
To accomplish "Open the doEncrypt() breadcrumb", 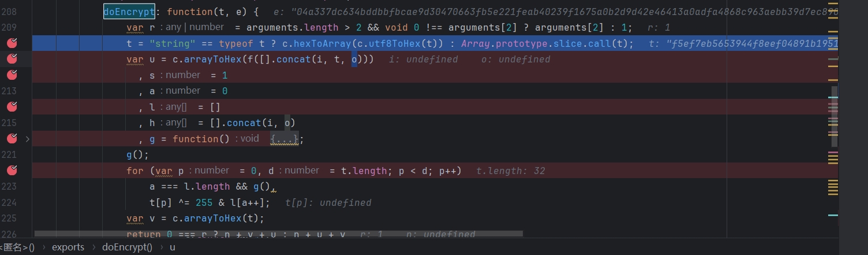I will tap(127, 247).
